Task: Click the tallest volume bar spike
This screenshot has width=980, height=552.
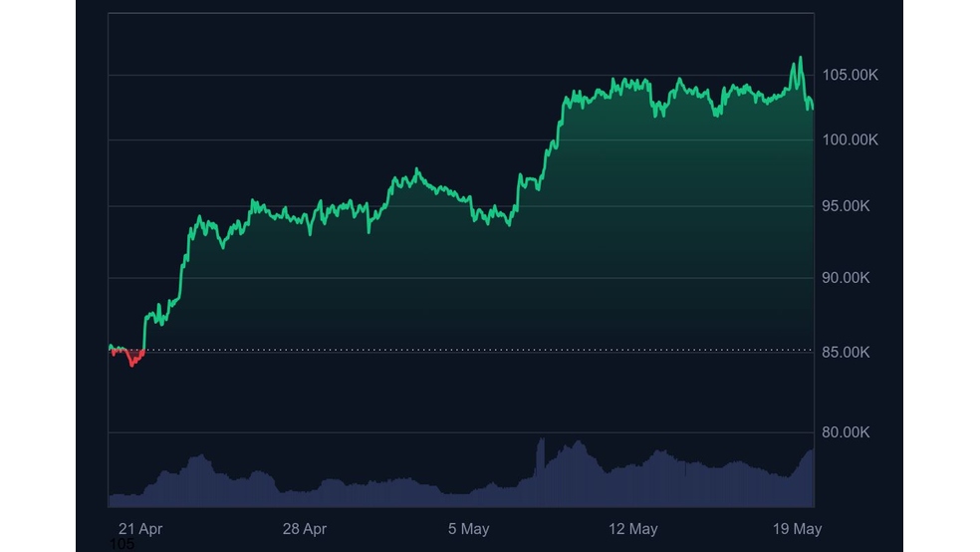Action: tap(540, 472)
